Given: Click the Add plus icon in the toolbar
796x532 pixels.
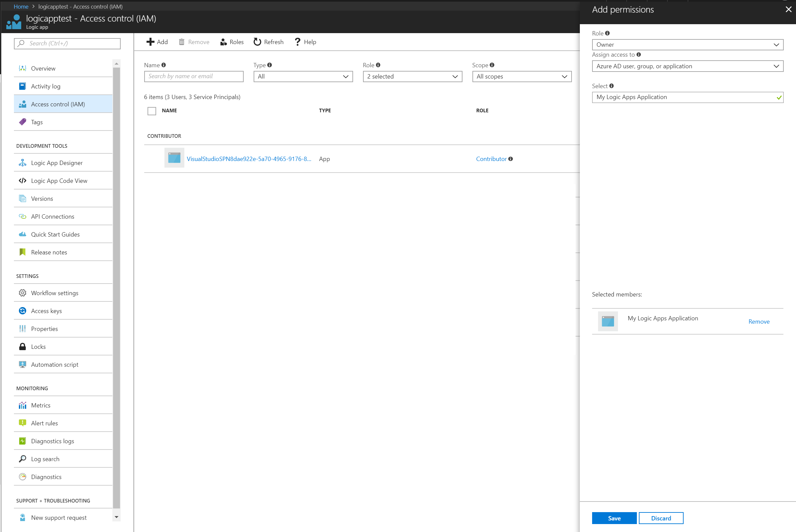Looking at the screenshot, I should point(150,42).
